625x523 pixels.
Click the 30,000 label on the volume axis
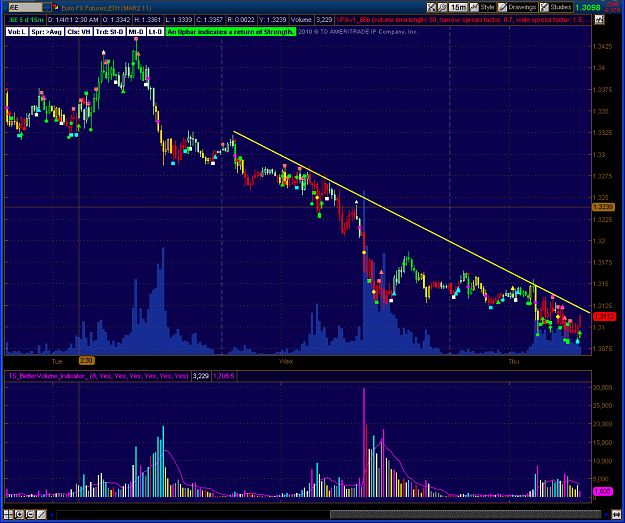(x=604, y=387)
